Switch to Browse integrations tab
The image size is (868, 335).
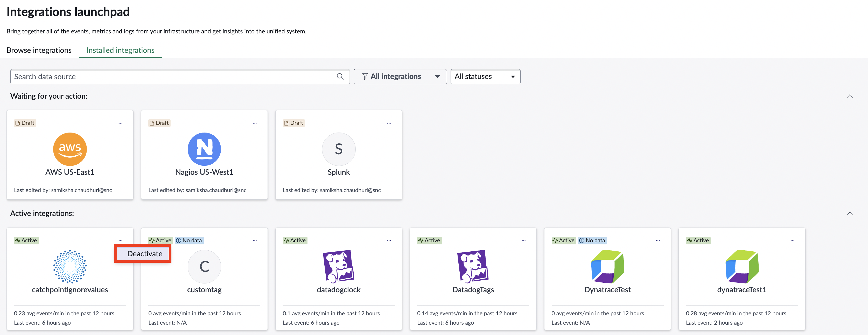point(39,50)
